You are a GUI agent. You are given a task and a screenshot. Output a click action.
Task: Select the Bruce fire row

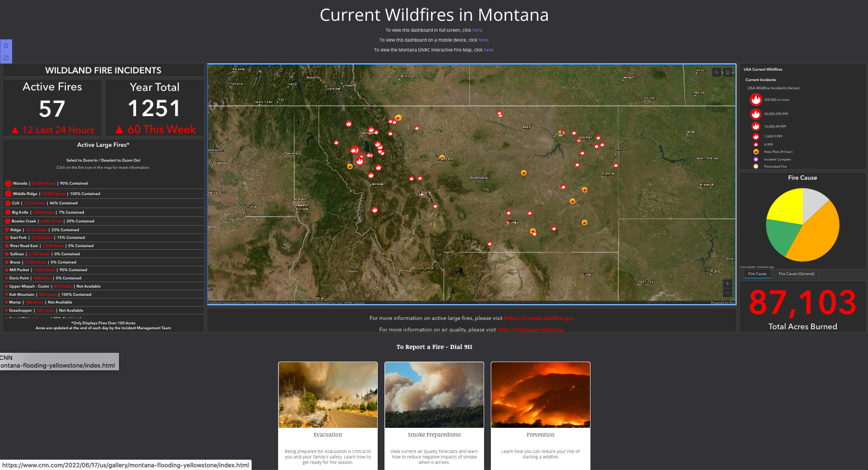103,262
